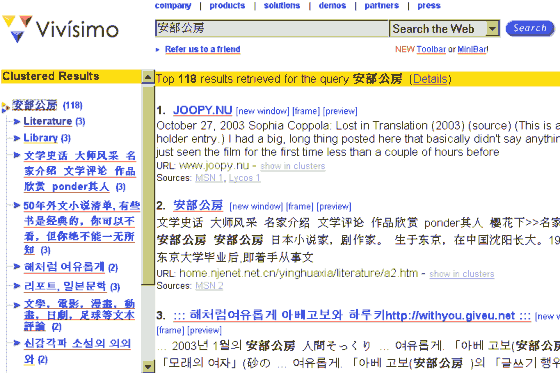This screenshot has width=560, height=373.
Task: Collapse the root 安部公房 cluster node
Action: tap(5, 107)
